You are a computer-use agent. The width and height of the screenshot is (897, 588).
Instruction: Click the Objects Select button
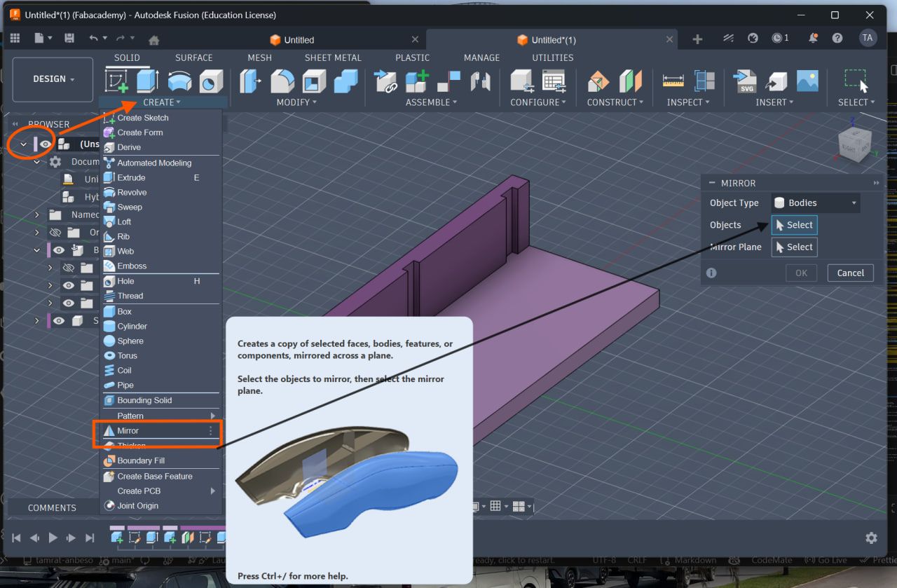795,225
